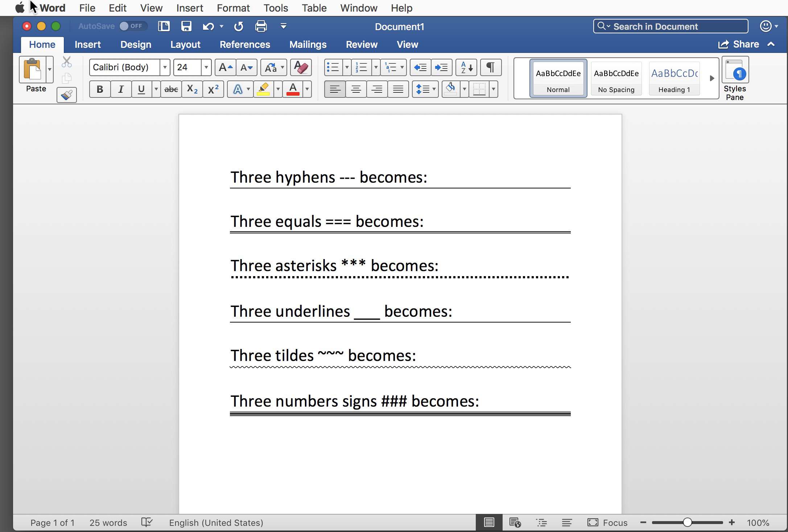Click the multilevel list icon

390,67
